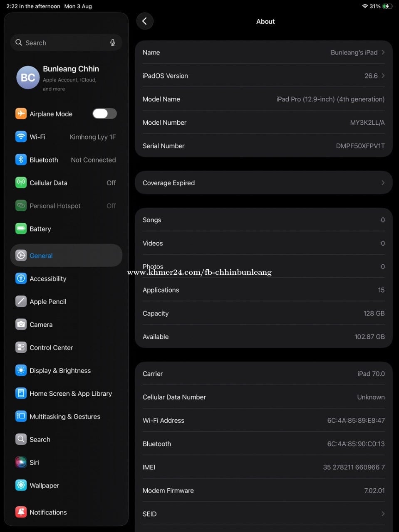The width and height of the screenshot is (399, 532).
Task: Expand the Name row chevron
Action: coord(383,52)
